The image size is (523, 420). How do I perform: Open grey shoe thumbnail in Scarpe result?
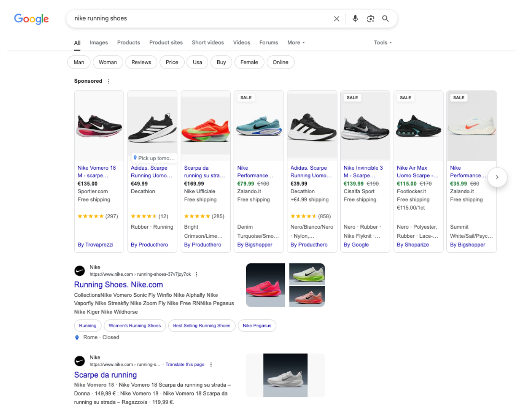pyautogui.click(x=285, y=375)
